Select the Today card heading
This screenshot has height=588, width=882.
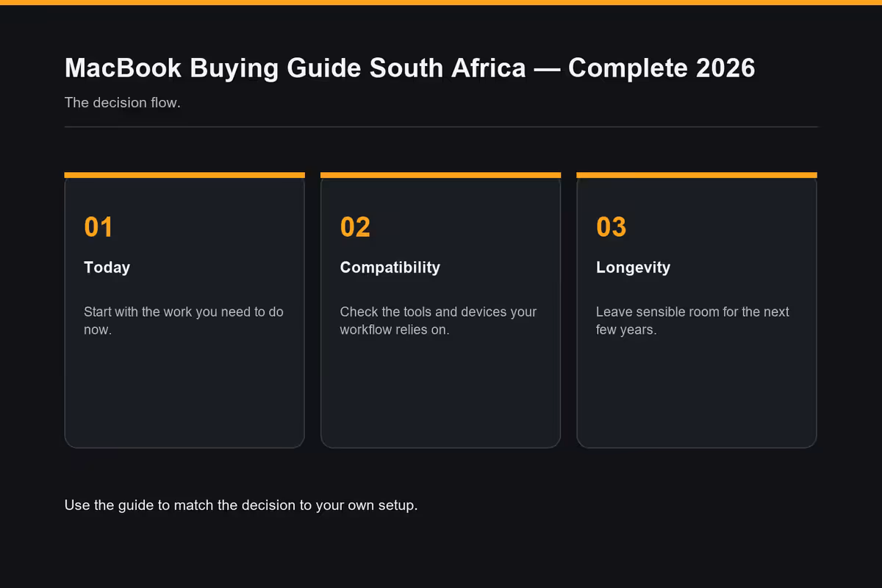107,268
